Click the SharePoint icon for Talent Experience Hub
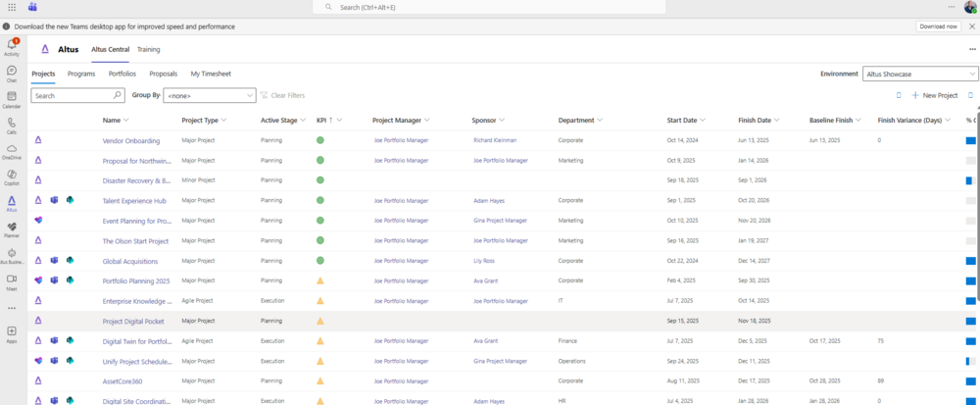 71,200
